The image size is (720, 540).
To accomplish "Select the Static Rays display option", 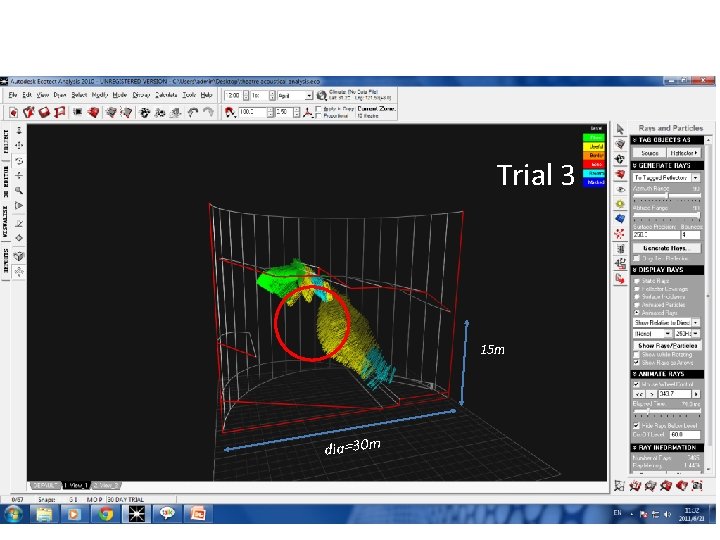I will (636, 281).
